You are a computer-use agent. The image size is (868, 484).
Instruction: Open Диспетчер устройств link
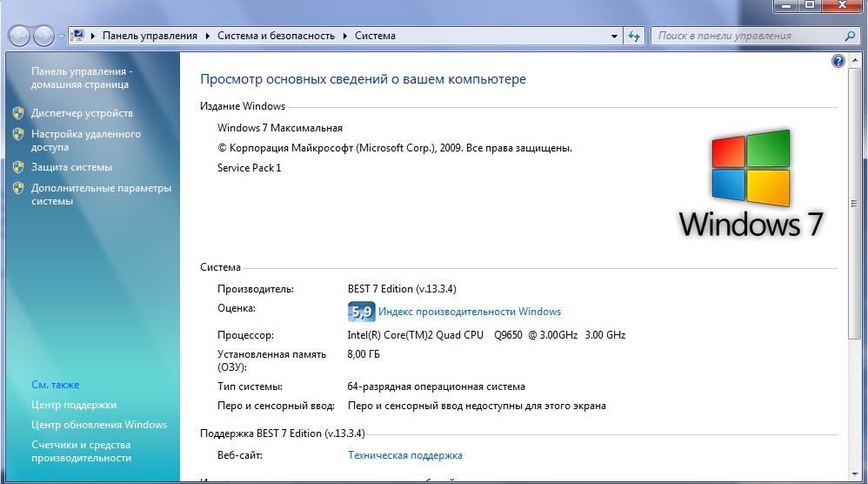point(82,113)
